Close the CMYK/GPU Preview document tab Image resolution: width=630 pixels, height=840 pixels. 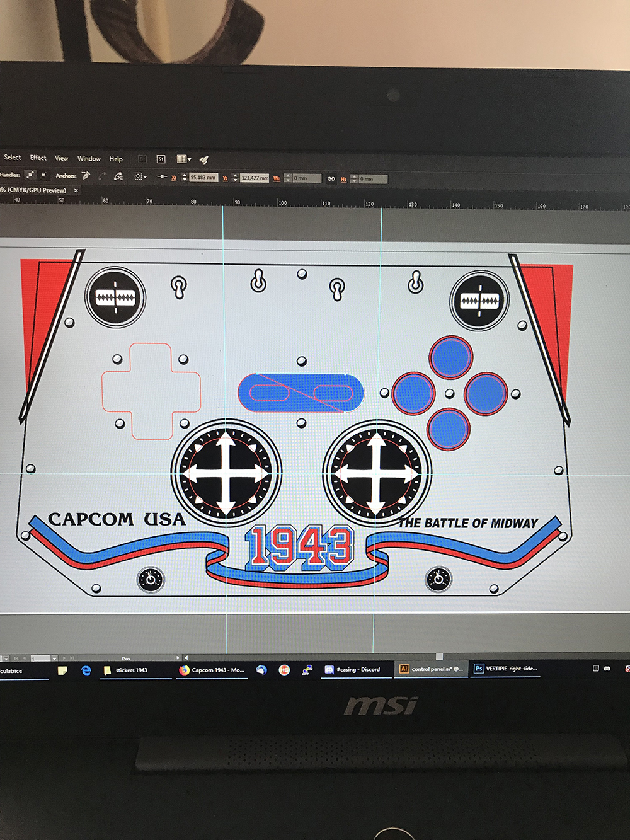pyautogui.click(x=76, y=190)
